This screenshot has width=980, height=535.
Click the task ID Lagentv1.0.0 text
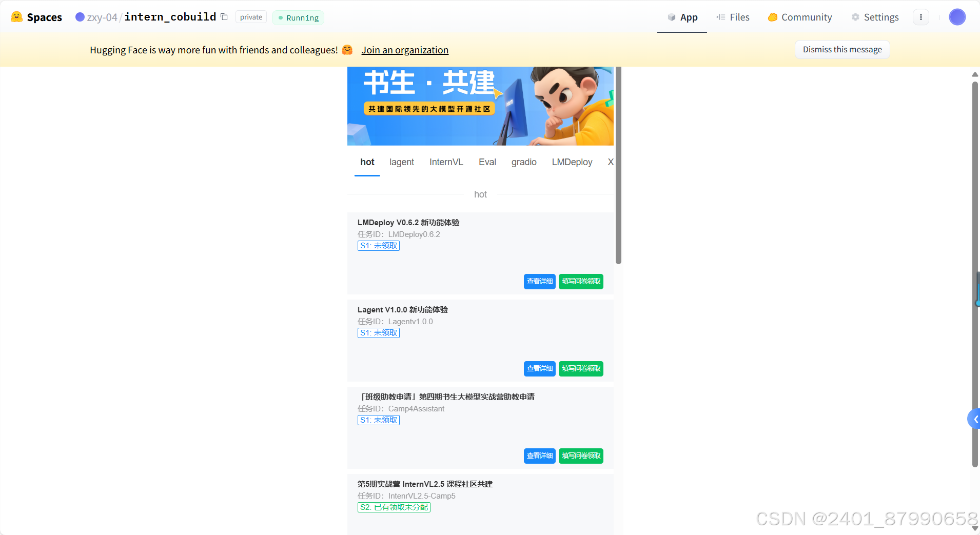point(395,322)
